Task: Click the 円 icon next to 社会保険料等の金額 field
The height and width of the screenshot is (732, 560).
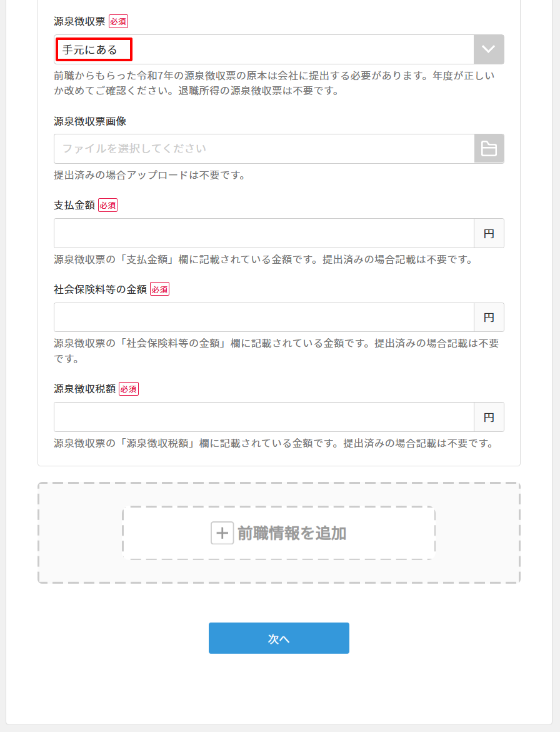Action: pyautogui.click(x=489, y=317)
